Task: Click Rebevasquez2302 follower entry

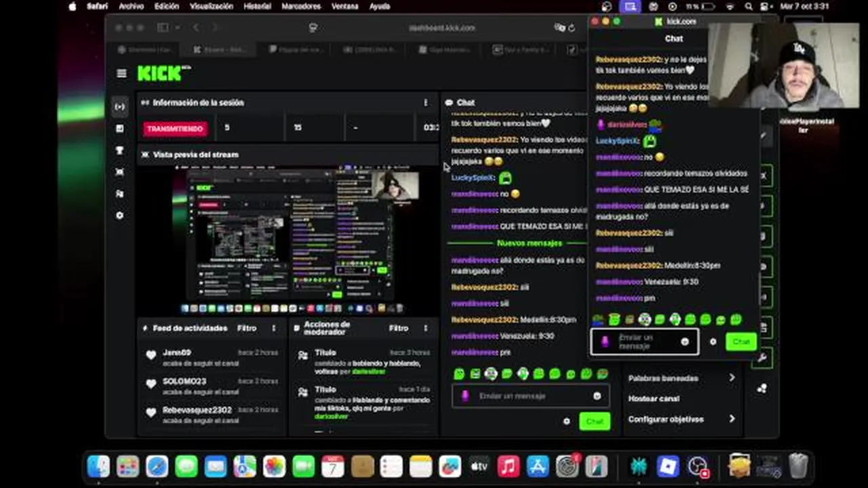Action: pos(212,415)
